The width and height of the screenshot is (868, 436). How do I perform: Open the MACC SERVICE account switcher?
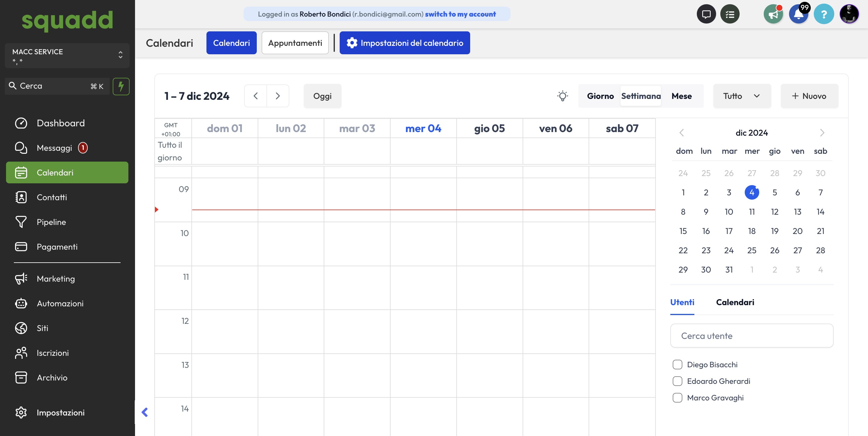pyautogui.click(x=67, y=56)
